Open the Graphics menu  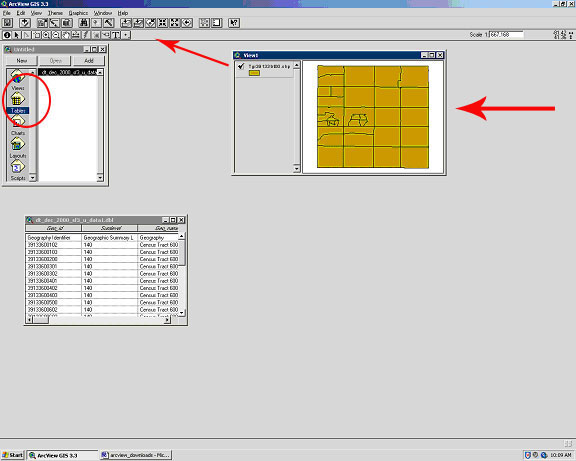click(78, 13)
